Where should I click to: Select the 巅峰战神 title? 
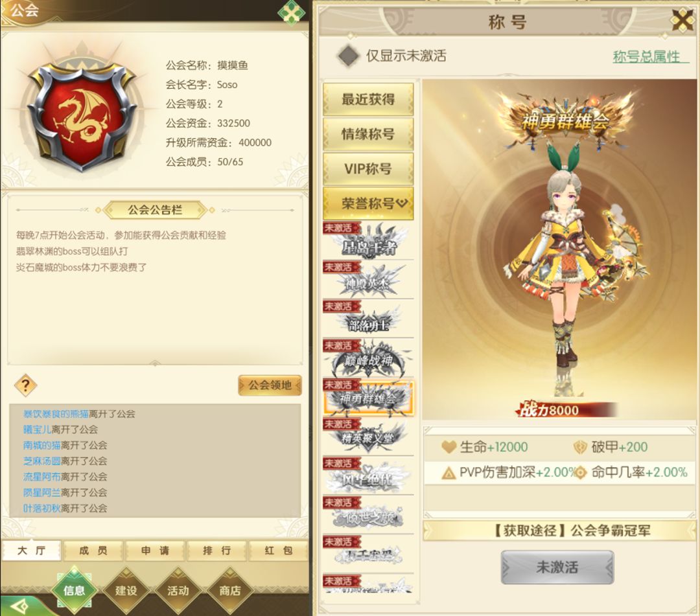(x=369, y=359)
